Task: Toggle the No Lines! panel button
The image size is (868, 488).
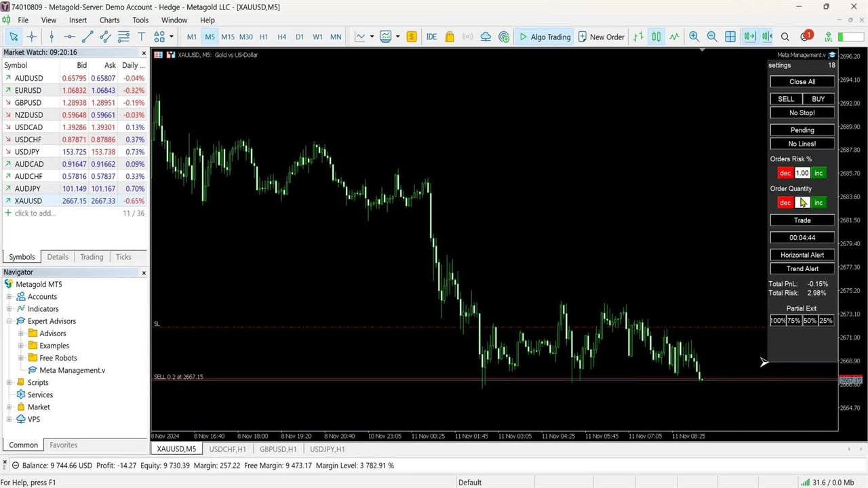Action: [x=802, y=144]
